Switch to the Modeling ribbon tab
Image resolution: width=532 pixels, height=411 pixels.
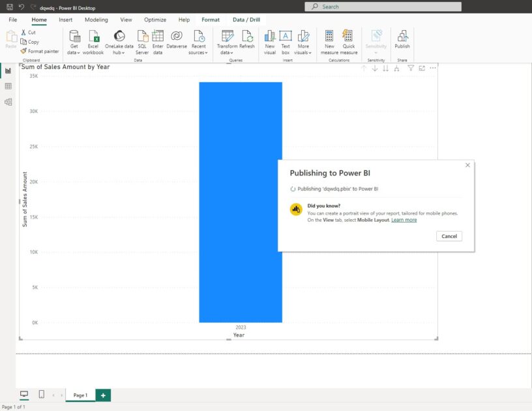[96, 20]
